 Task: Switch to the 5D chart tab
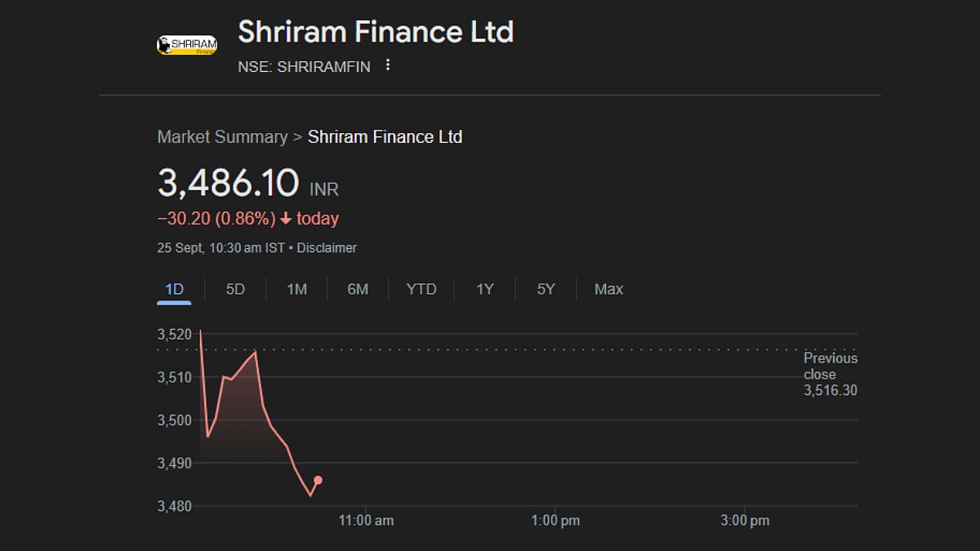235,289
